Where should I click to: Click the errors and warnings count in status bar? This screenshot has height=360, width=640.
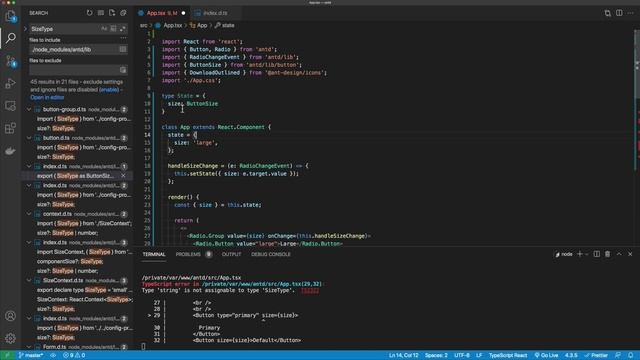pos(74,355)
